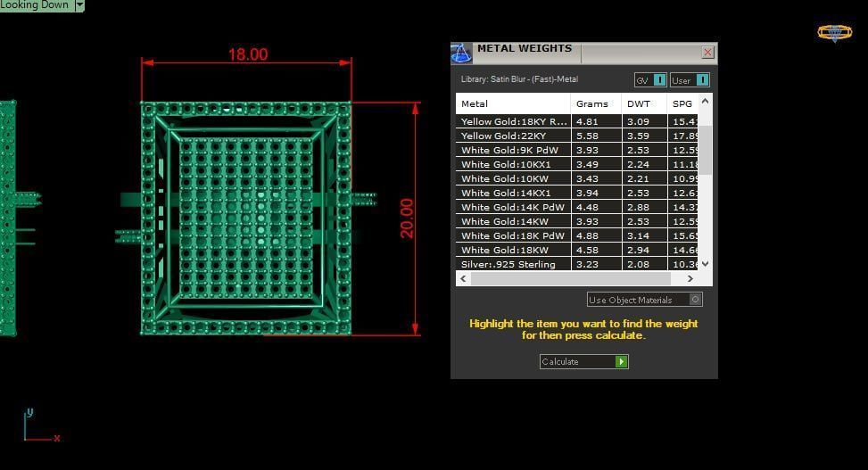Click DWT value 3.09 for 18KY
This screenshot has height=470, width=868.
pos(638,121)
